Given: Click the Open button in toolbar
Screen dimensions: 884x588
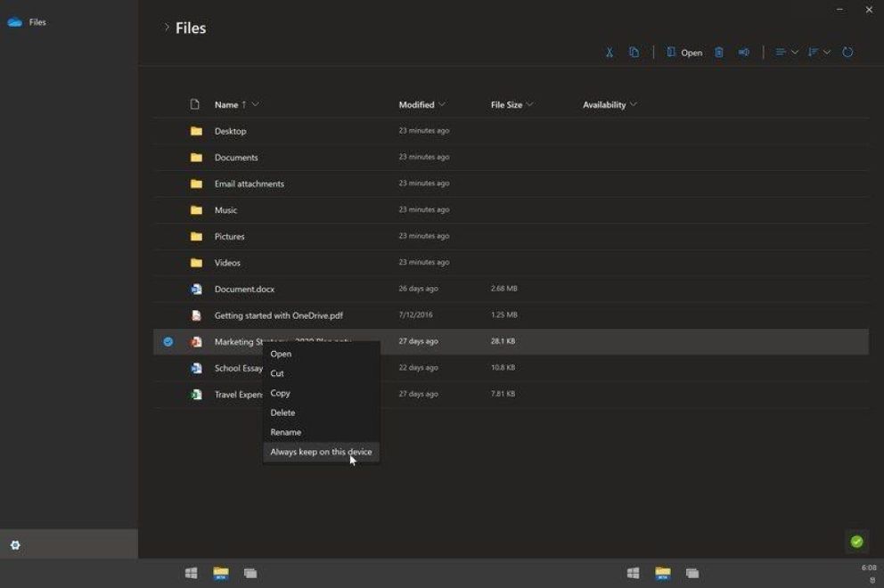Looking at the screenshot, I should pos(684,53).
